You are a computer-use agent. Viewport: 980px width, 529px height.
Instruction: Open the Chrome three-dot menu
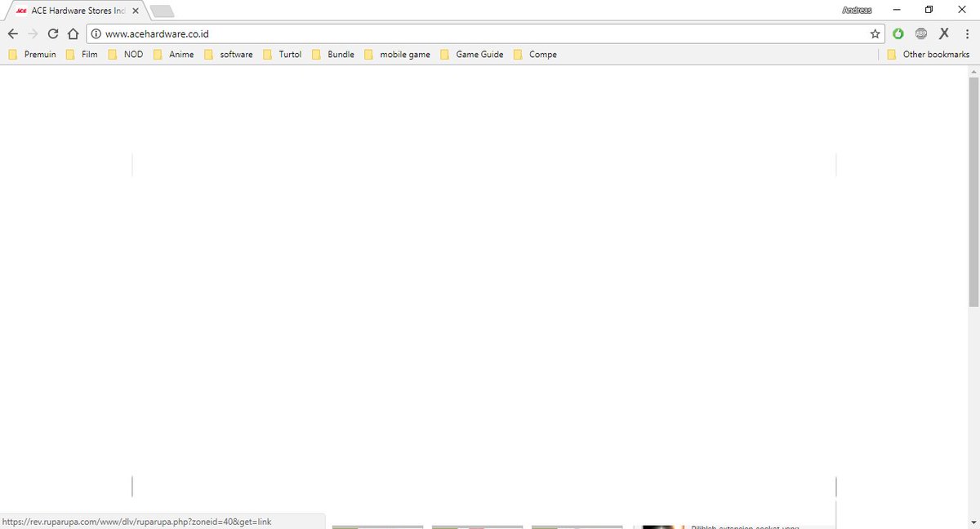[x=965, y=33]
